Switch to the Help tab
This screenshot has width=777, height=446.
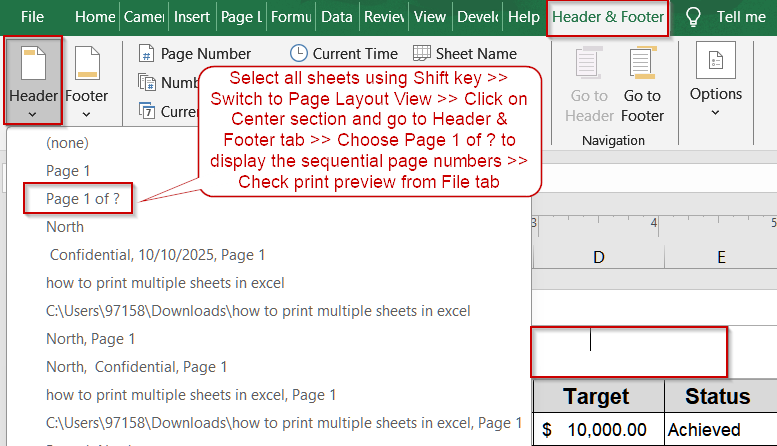point(524,17)
